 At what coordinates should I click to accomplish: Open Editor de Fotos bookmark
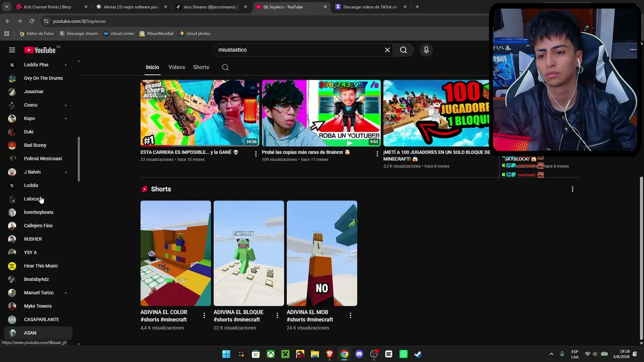click(x=37, y=34)
